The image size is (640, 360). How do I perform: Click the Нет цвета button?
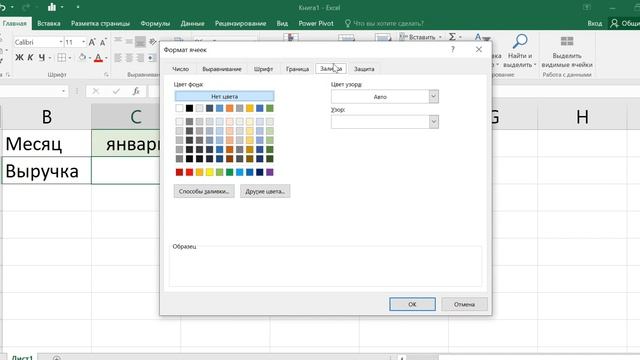click(x=224, y=96)
